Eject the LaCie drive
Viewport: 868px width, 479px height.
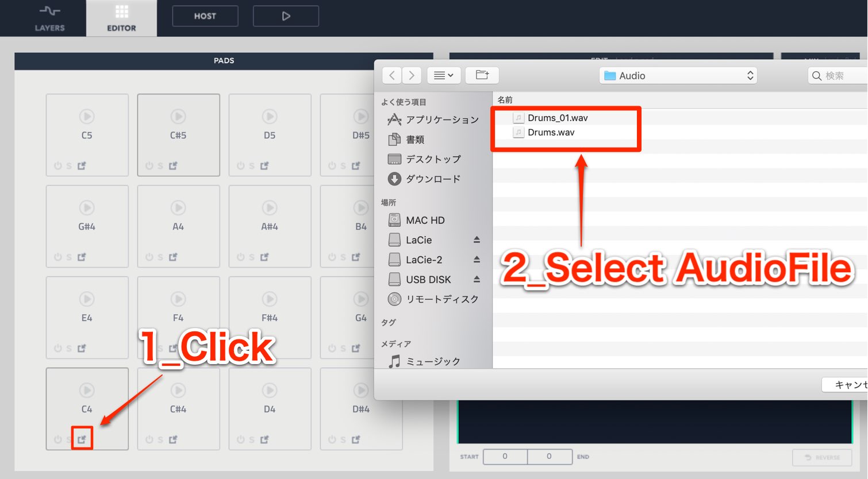[477, 239]
